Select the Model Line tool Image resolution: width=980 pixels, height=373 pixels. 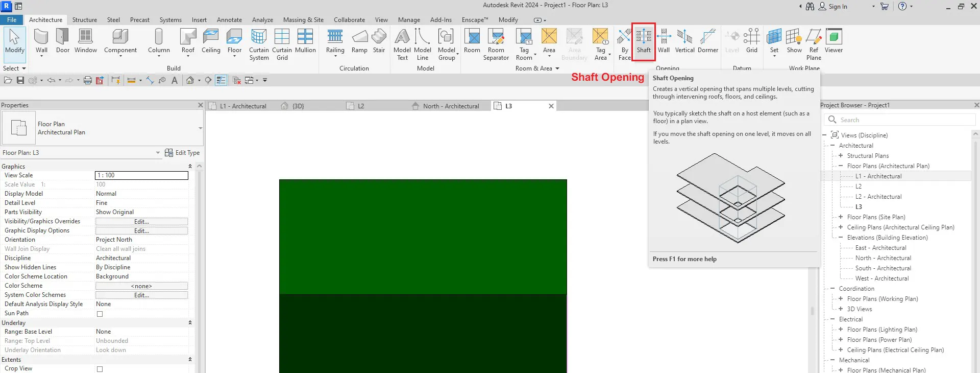(423, 45)
